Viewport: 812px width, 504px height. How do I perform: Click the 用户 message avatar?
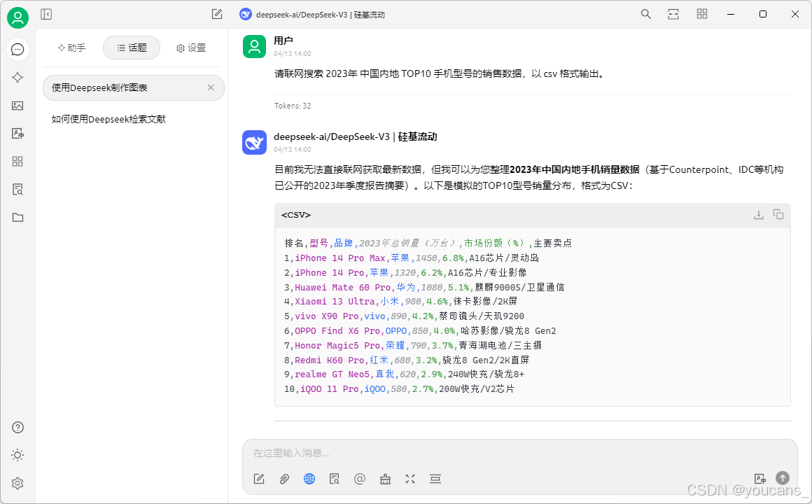click(x=254, y=47)
